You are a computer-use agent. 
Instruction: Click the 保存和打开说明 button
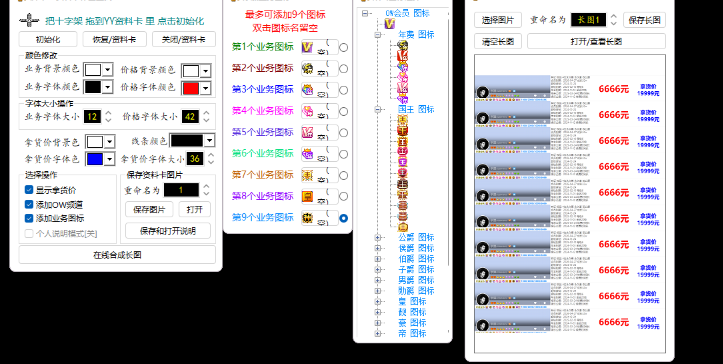click(x=168, y=231)
